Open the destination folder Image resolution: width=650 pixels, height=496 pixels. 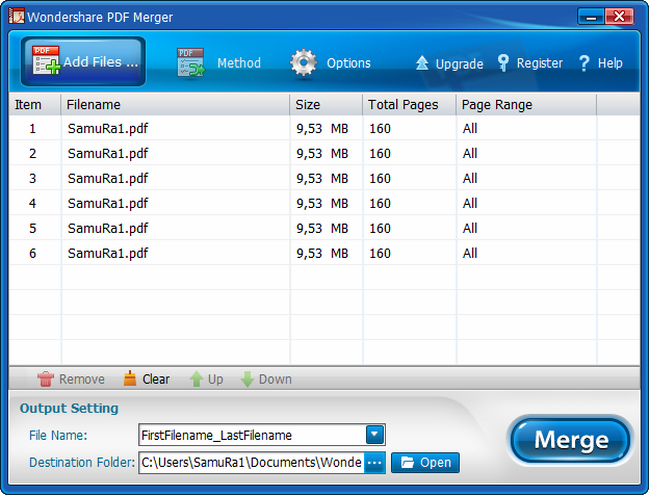pos(425,462)
